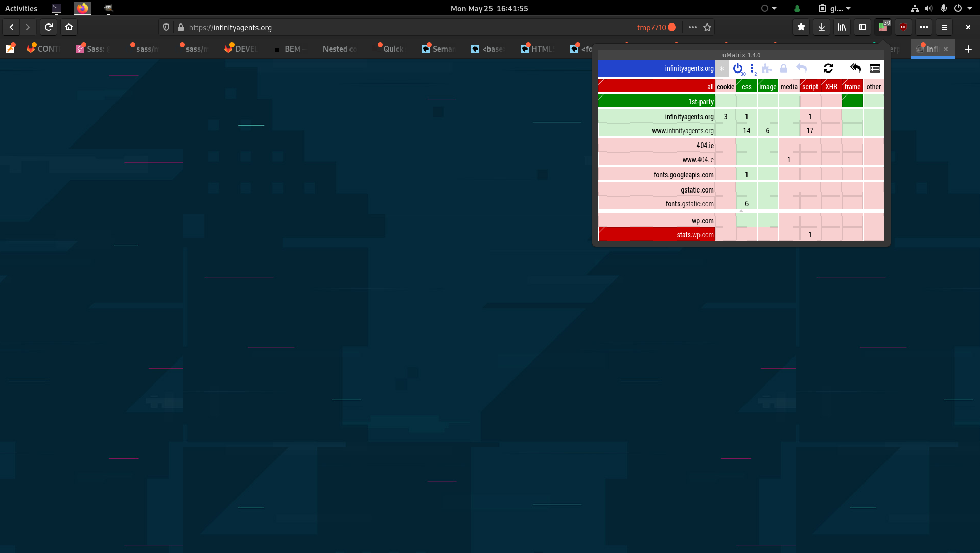Toggle the other column header
This screenshot has height=553, width=980.
click(x=874, y=87)
